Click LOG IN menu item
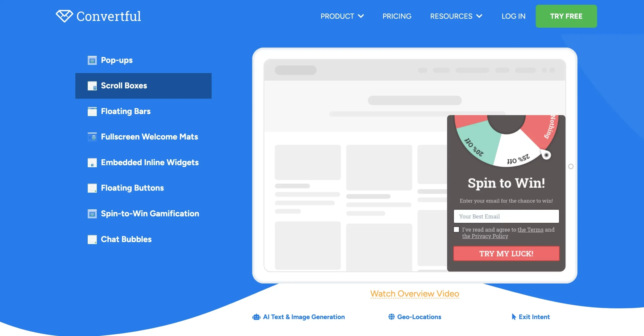This screenshot has height=336, width=644. 513,16
